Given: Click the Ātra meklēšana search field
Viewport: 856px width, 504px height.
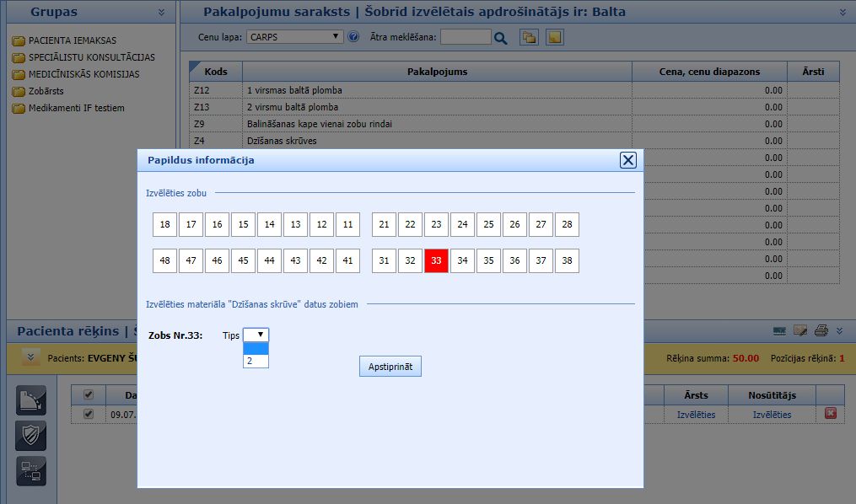Looking at the screenshot, I should (465, 37).
